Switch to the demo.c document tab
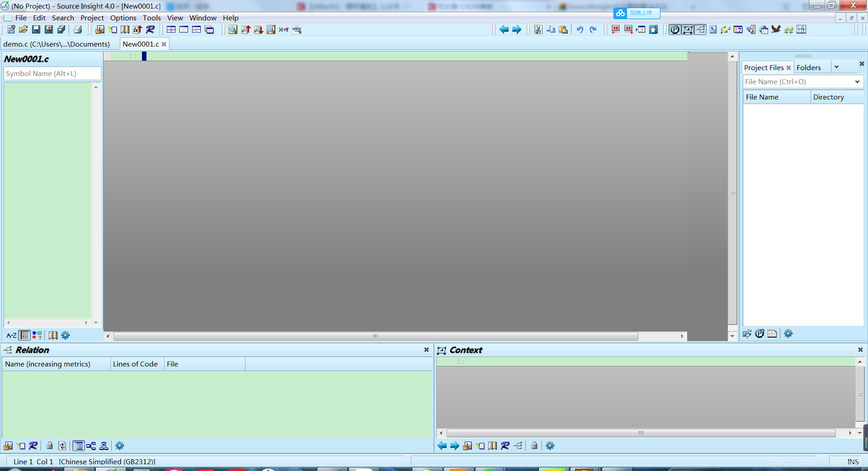The height and width of the screenshot is (471, 868). point(57,44)
